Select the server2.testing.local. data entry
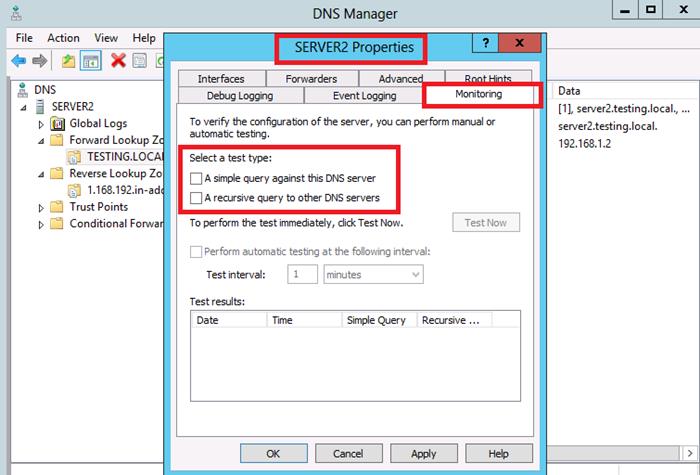This screenshot has height=475, width=700. [608, 126]
